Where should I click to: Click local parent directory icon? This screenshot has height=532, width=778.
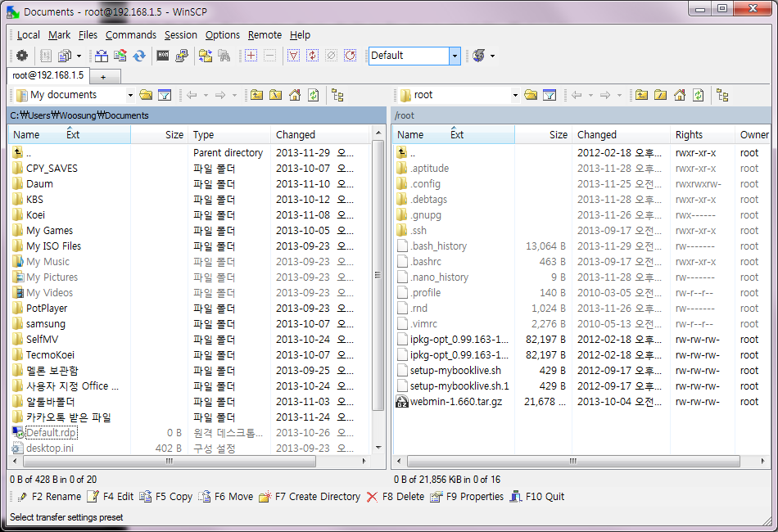click(x=256, y=95)
